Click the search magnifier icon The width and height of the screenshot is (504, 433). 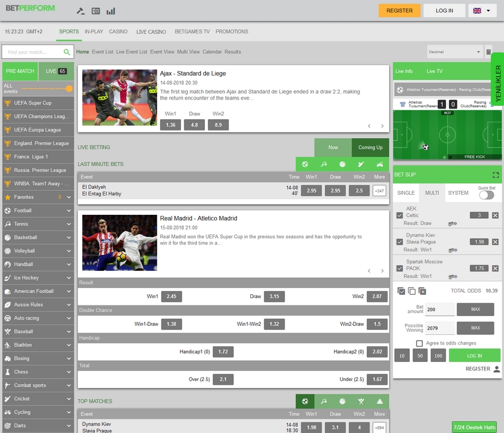67,52
